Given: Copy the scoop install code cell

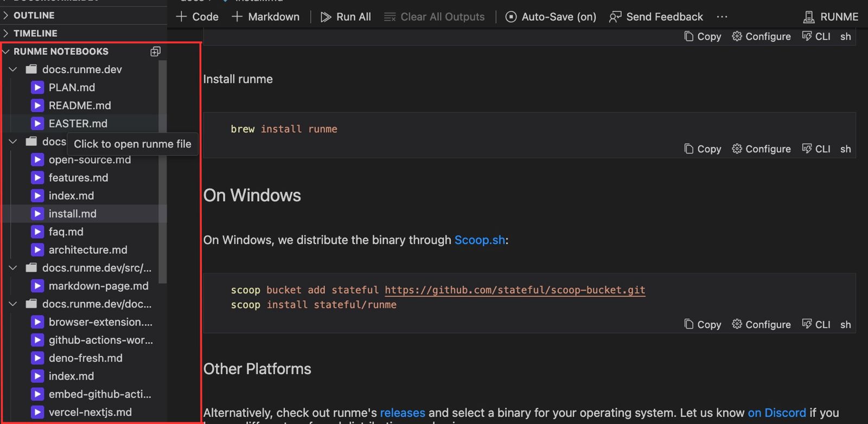Looking at the screenshot, I should (x=703, y=324).
